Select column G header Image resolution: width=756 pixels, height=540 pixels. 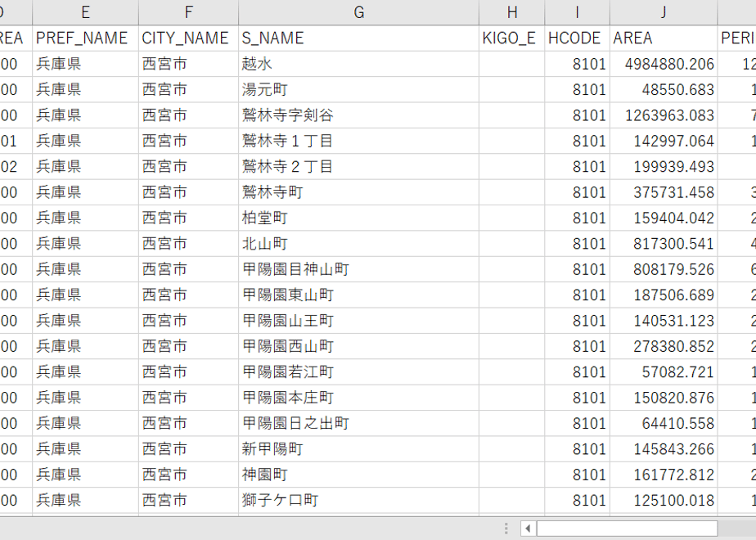[358, 12]
